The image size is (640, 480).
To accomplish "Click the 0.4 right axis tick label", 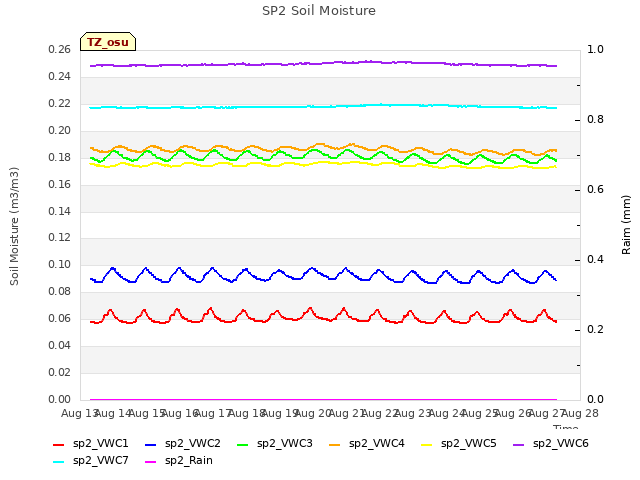I will [x=595, y=260].
